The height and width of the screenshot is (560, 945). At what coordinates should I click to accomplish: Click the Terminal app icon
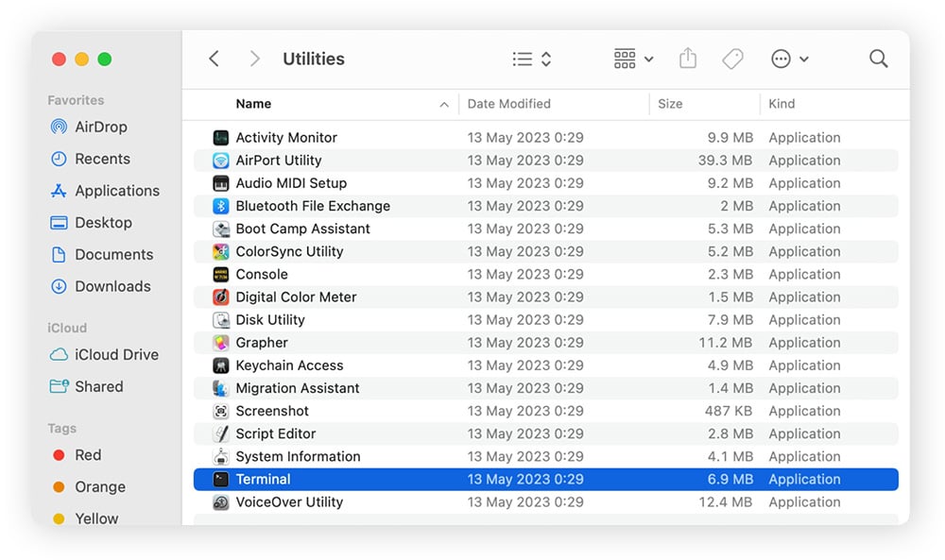pos(221,480)
